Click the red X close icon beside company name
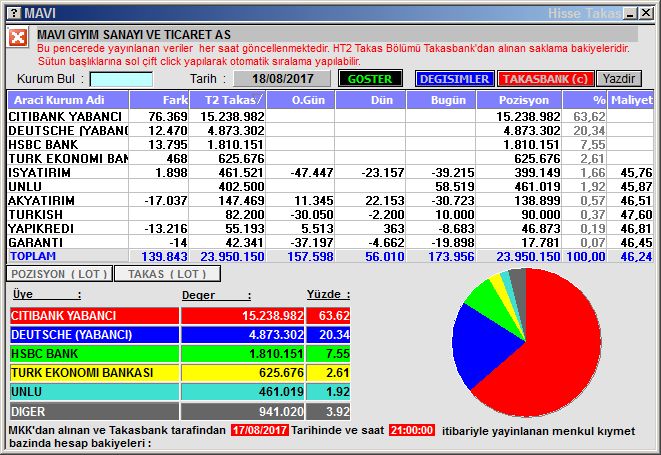 click(18, 38)
